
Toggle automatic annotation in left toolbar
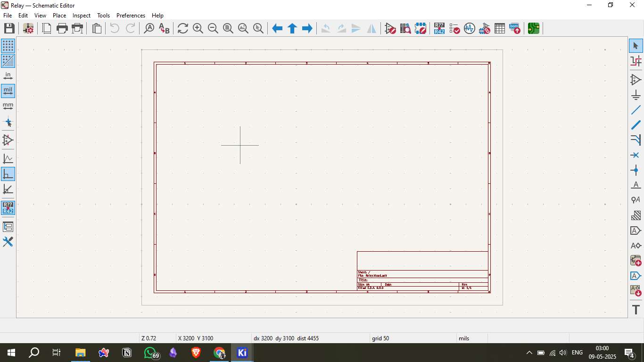(x=8, y=208)
